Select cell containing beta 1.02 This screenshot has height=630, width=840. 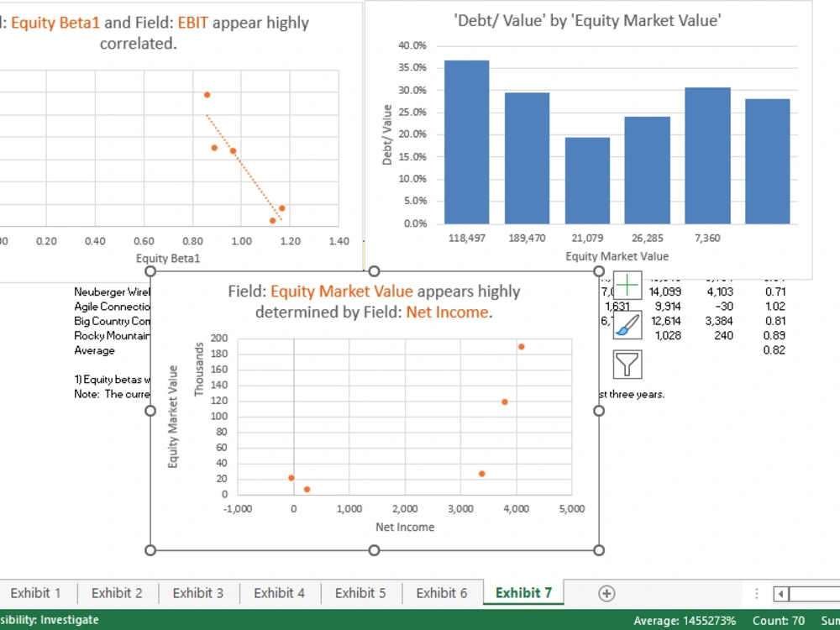coord(774,307)
